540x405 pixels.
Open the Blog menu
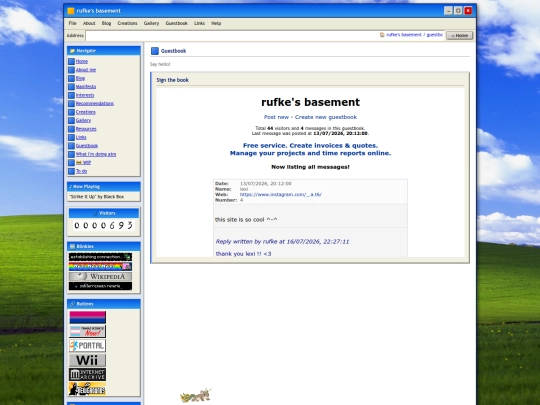click(x=106, y=23)
